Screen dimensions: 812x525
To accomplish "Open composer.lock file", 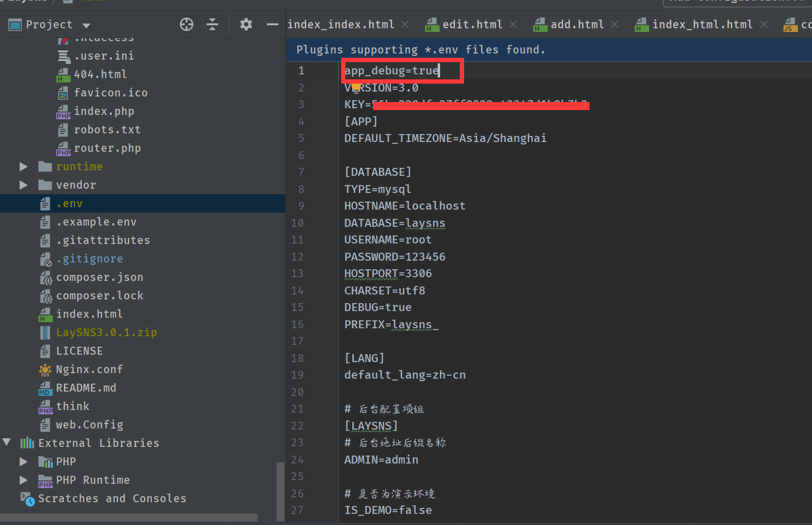I will click(100, 296).
